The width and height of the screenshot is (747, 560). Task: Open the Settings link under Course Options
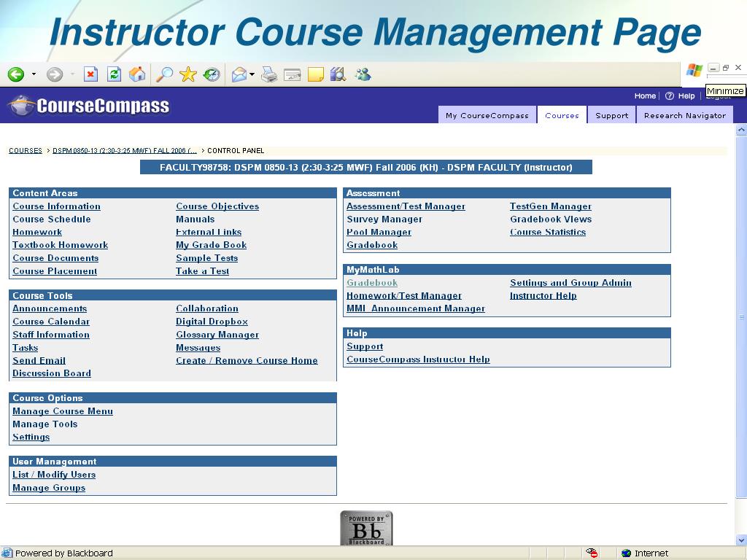coord(31,437)
